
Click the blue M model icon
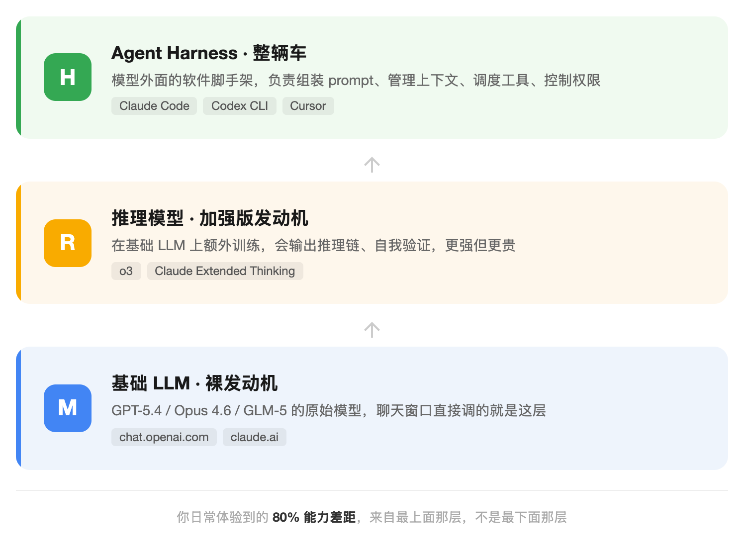click(68, 408)
